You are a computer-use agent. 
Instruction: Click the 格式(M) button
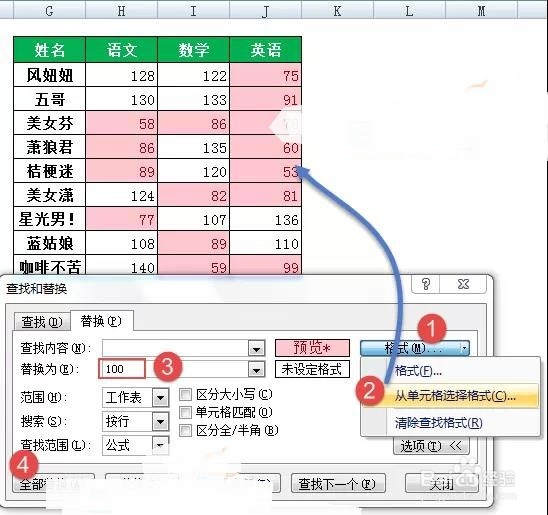point(411,348)
